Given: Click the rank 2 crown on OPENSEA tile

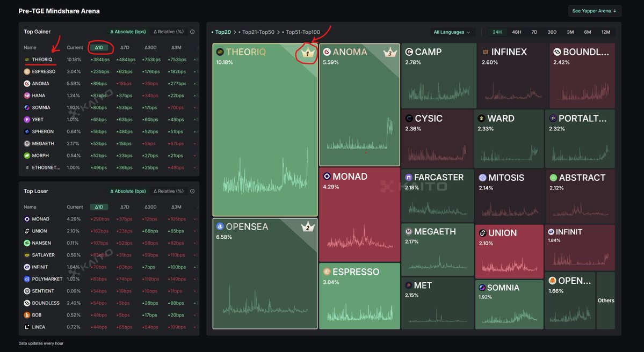Looking at the screenshot, I should 308,226.
